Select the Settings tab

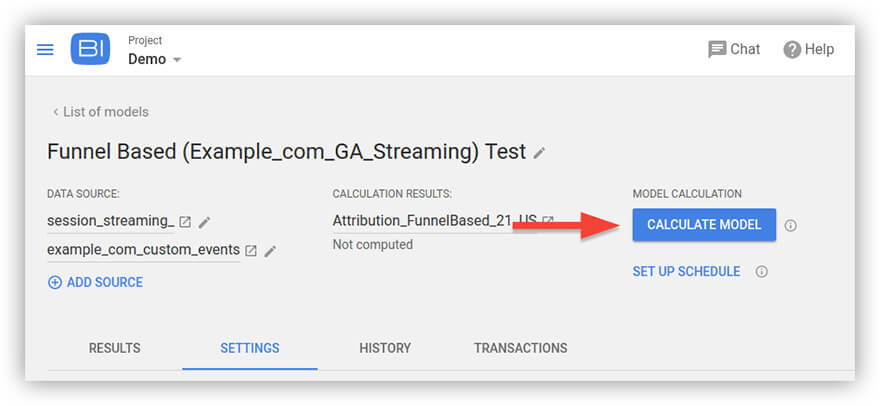coord(250,348)
